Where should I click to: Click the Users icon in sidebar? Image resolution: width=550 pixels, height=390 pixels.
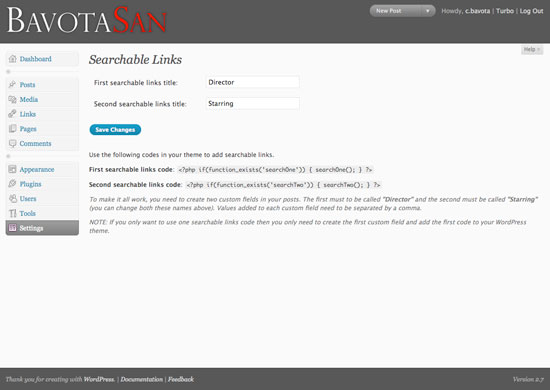tap(13, 199)
